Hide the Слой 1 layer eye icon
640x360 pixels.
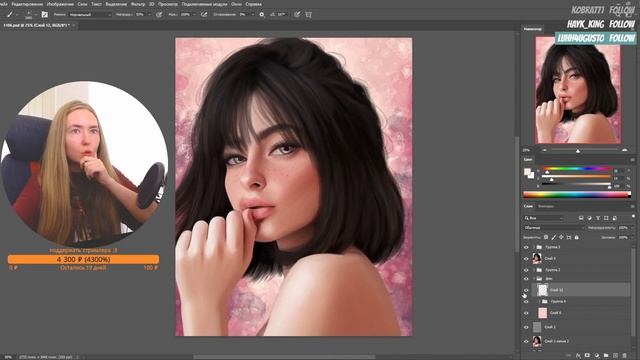tap(526, 327)
